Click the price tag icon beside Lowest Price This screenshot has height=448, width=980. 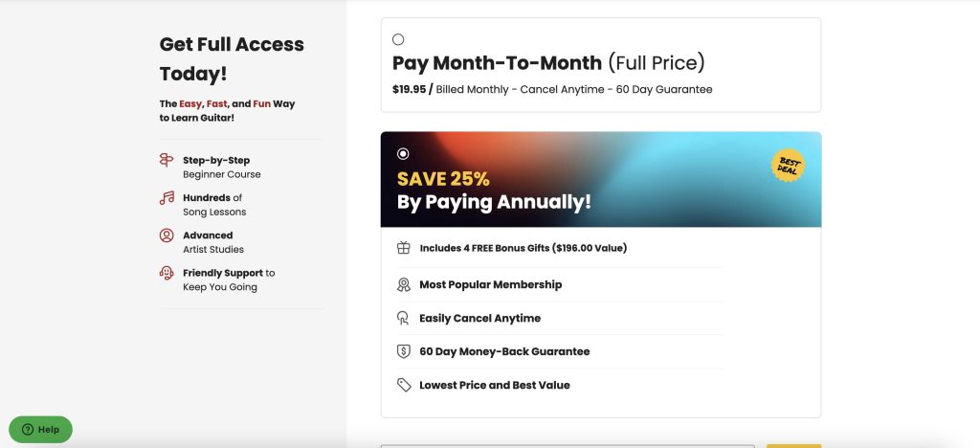point(404,385)
